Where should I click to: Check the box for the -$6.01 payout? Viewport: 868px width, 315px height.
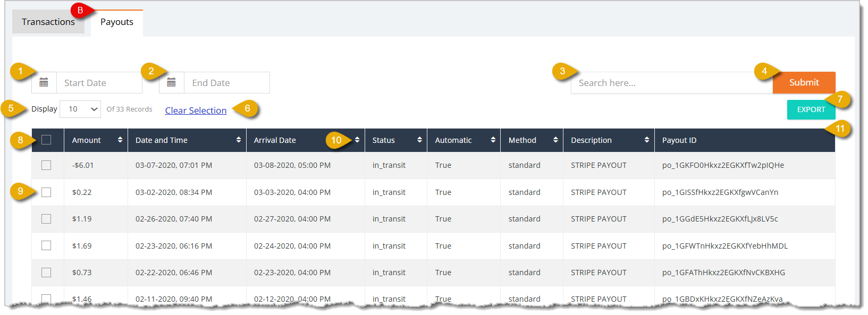point(46,165)
